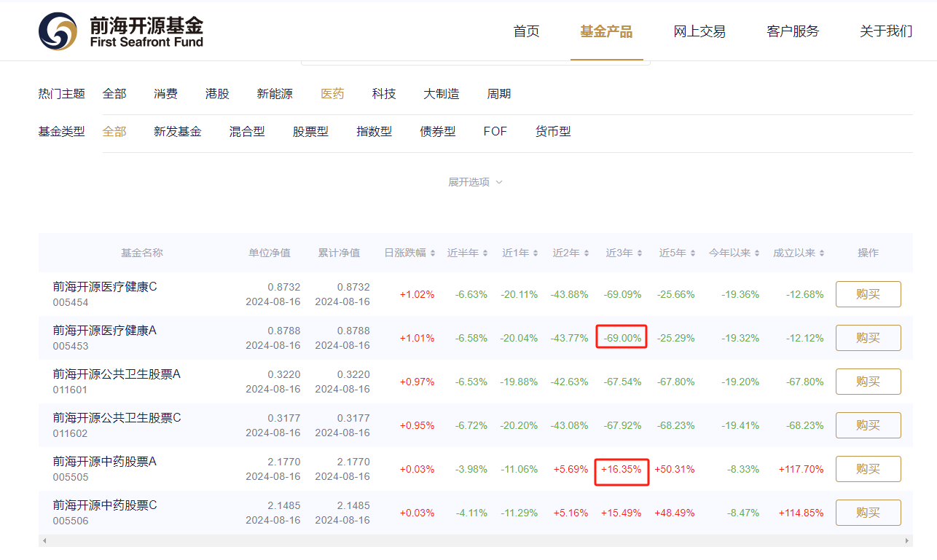Image resolution: width=937 pixels, height=560 pixels.
Task: Sort table with the 成立以来 arrow icon
Action: point(821,253)
